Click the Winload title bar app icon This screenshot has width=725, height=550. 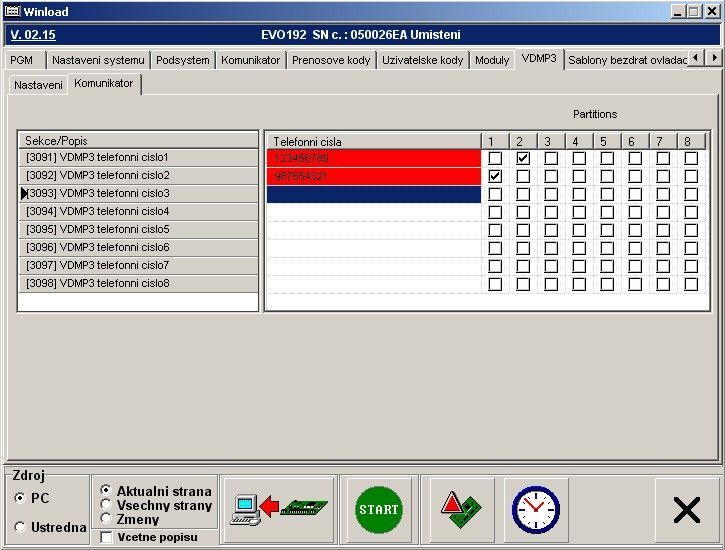(10, 11)
